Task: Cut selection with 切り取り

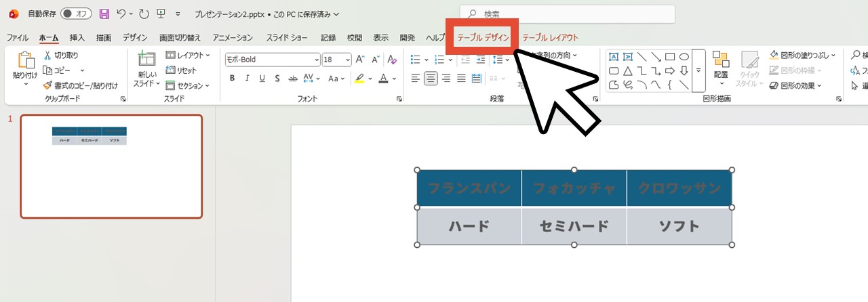Action: tap(61, 56)
